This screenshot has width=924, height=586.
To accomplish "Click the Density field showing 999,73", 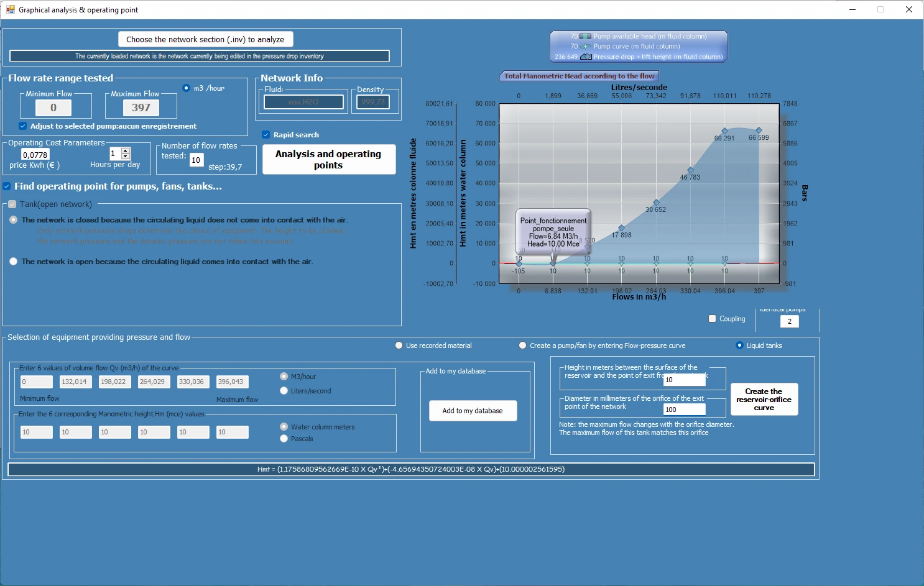I will pyautogui.click(x=373, y=102).
